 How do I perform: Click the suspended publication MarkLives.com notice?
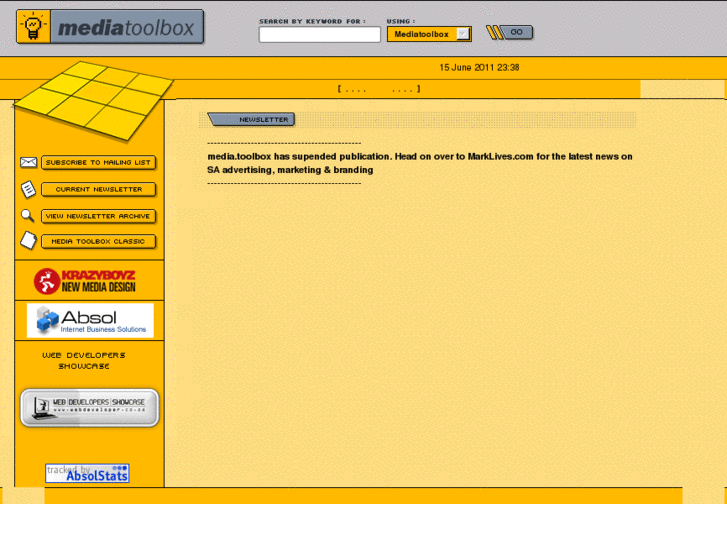[420, 163]
